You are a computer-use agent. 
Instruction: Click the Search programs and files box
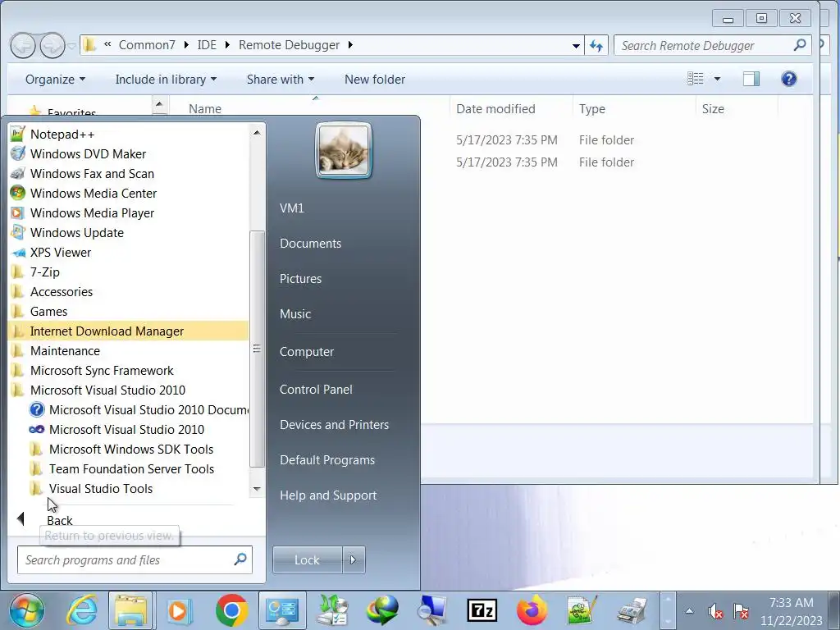click(135, 559)
